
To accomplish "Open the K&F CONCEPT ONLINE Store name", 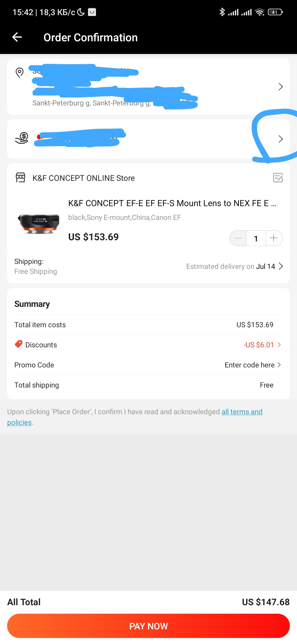I will 84,178.
